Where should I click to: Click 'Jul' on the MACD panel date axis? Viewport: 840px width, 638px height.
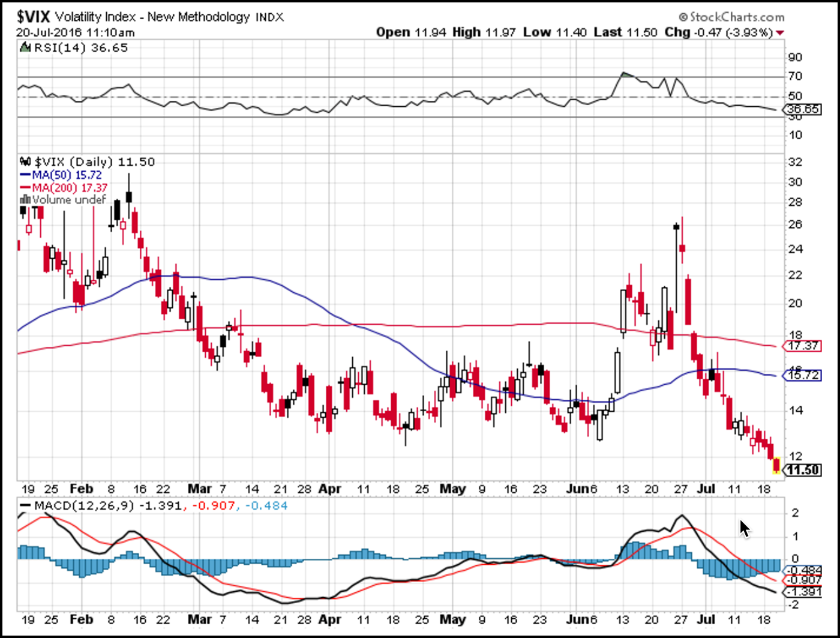point(706,619)
